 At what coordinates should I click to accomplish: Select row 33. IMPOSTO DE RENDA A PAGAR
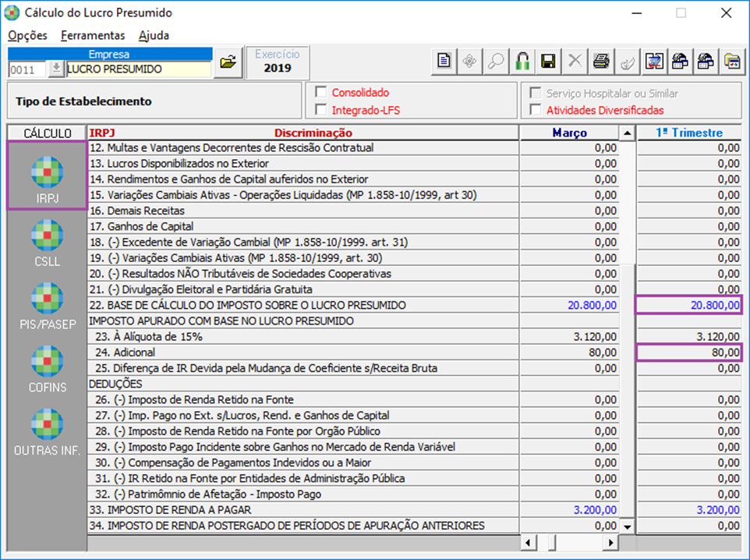(x=303, y=510)
